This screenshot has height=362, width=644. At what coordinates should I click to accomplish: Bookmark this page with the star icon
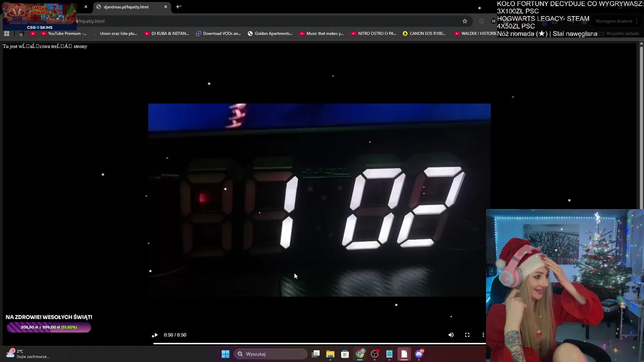click(465, 21)
